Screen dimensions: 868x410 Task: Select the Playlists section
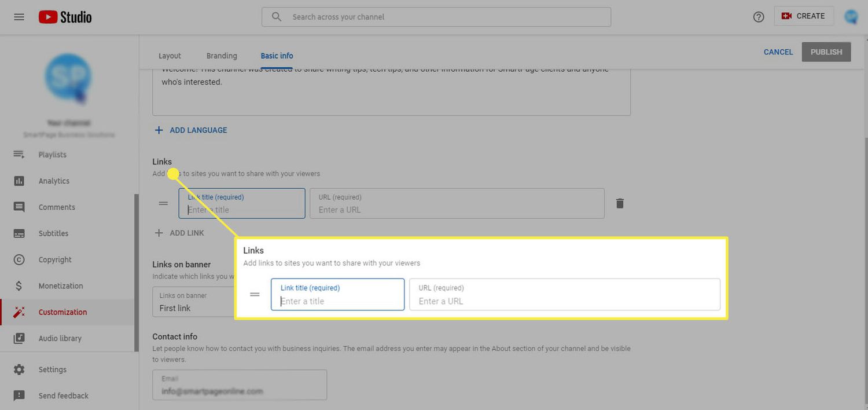pyautogui.click(x=52, y=155)
